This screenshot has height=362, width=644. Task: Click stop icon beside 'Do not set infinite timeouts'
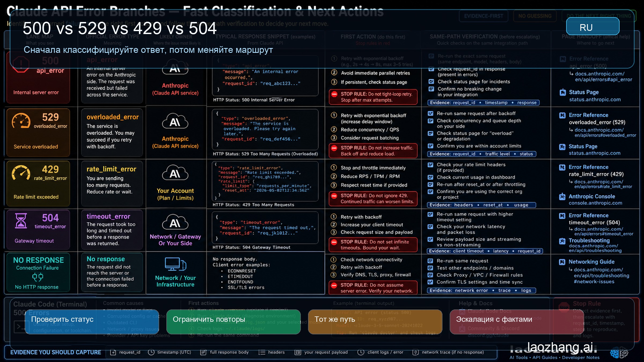pos(334,242)
